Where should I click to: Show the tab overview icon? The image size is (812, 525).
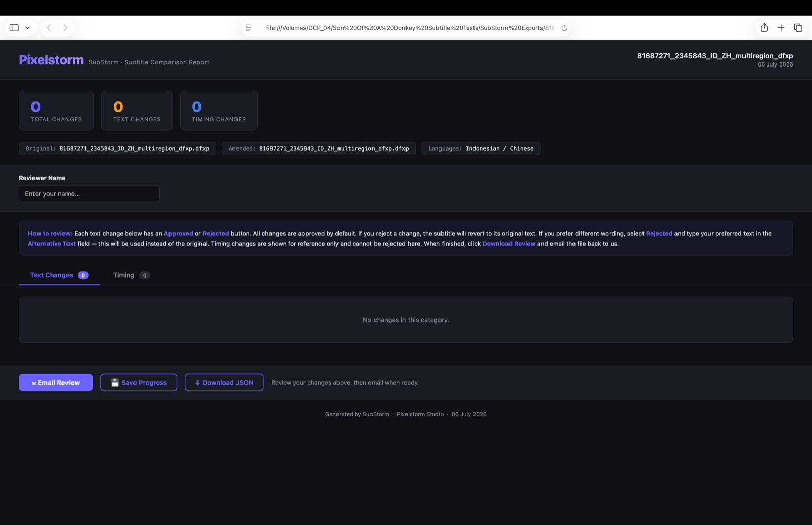tap(798, 28)
